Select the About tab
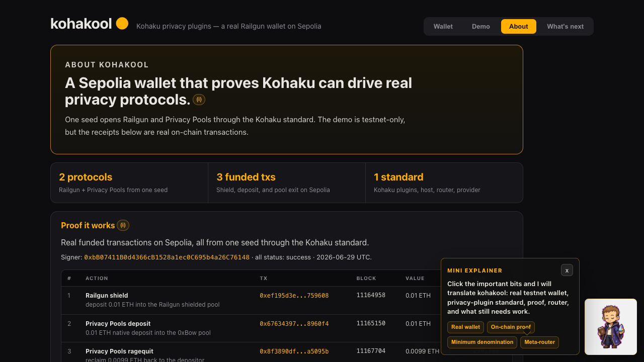 pyautogui.click(x=519, y=27)
